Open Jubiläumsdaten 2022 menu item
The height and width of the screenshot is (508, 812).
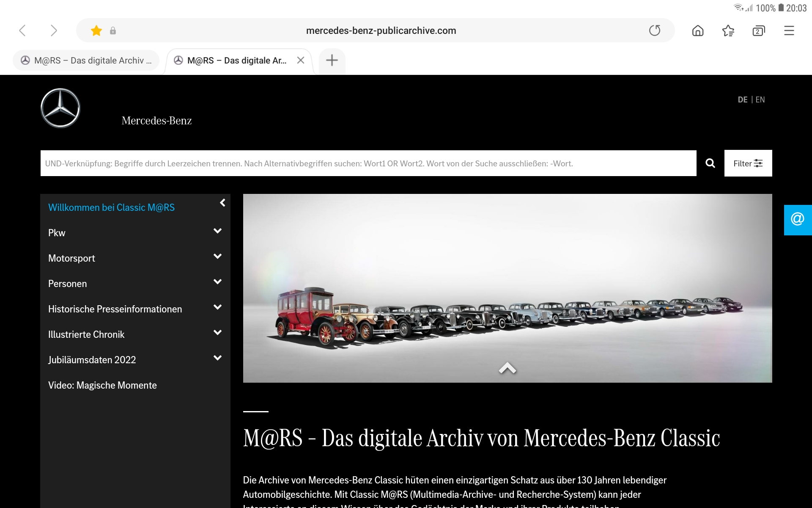(92, 360)
